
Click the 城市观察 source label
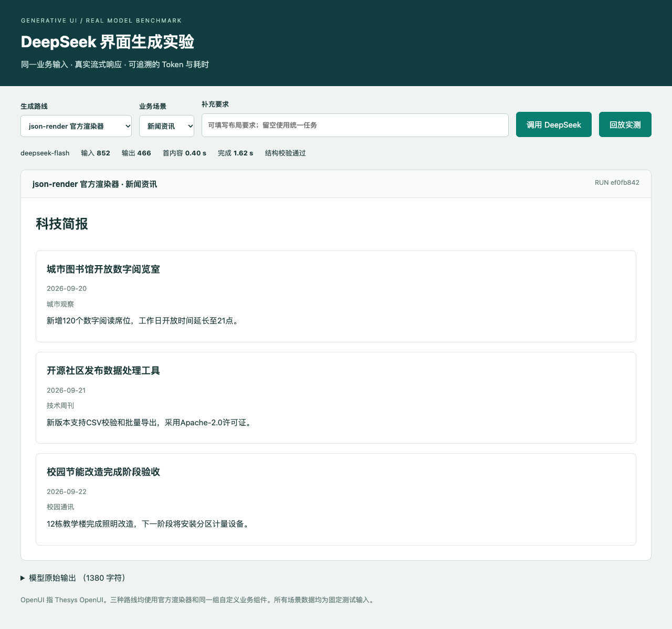pyautogui.click(x=60, y=304)
